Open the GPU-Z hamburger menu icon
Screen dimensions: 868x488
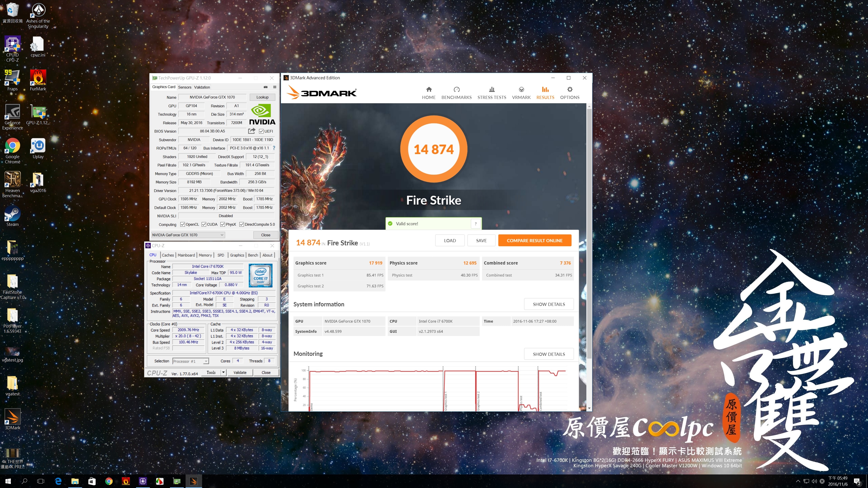click(275, 87)
